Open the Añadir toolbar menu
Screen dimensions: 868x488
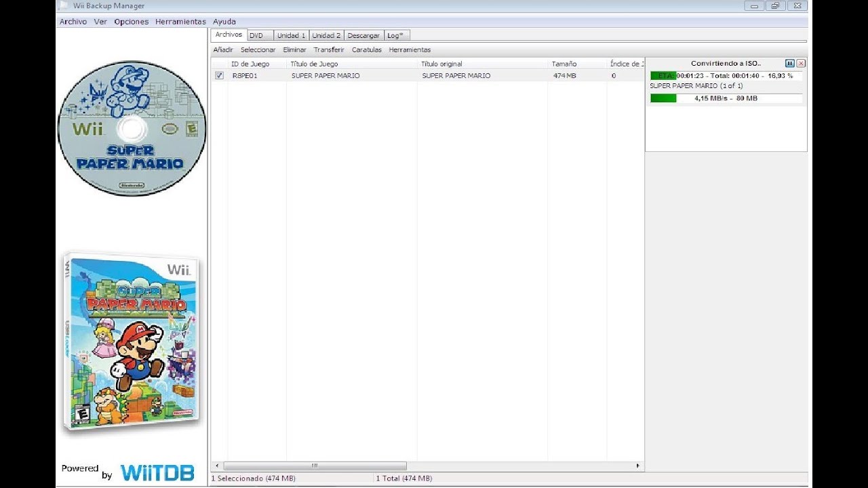(x=223, y=49)
